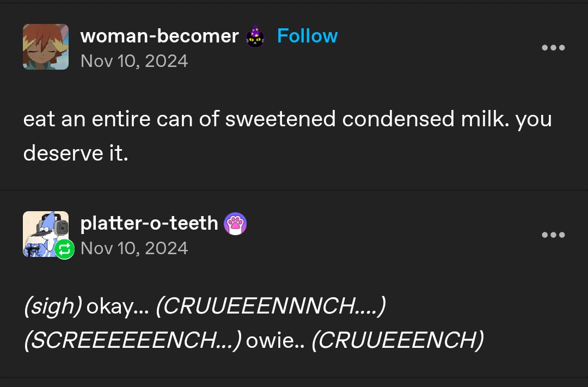Screen dimensions: 588x387
Task: Open woman-becomer's avatar
Action: [45, 47]
